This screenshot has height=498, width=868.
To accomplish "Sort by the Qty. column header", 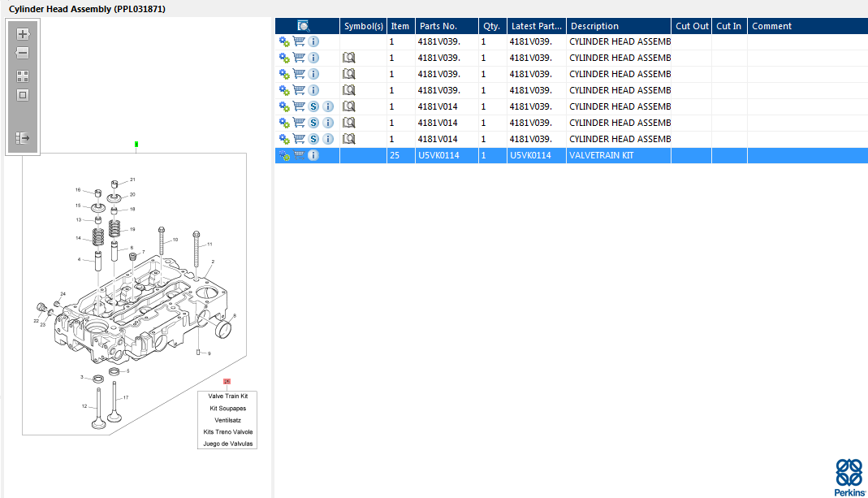I will [491, 26].
